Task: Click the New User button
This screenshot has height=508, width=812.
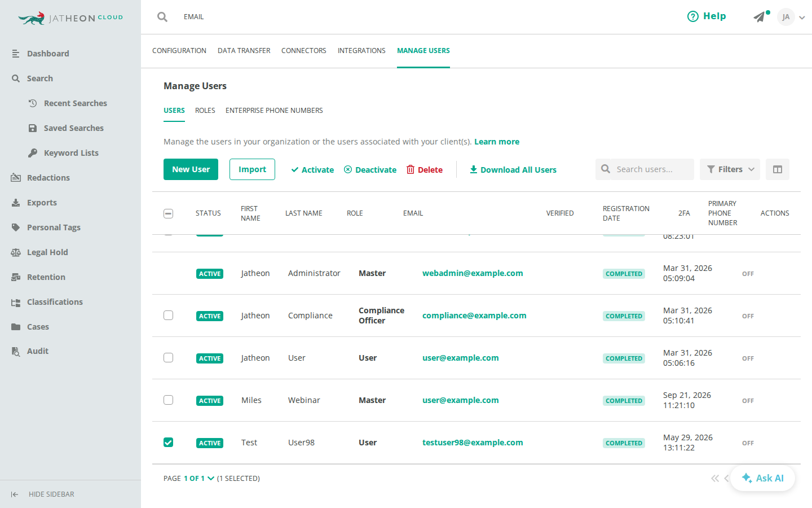Action: (191, 169)
